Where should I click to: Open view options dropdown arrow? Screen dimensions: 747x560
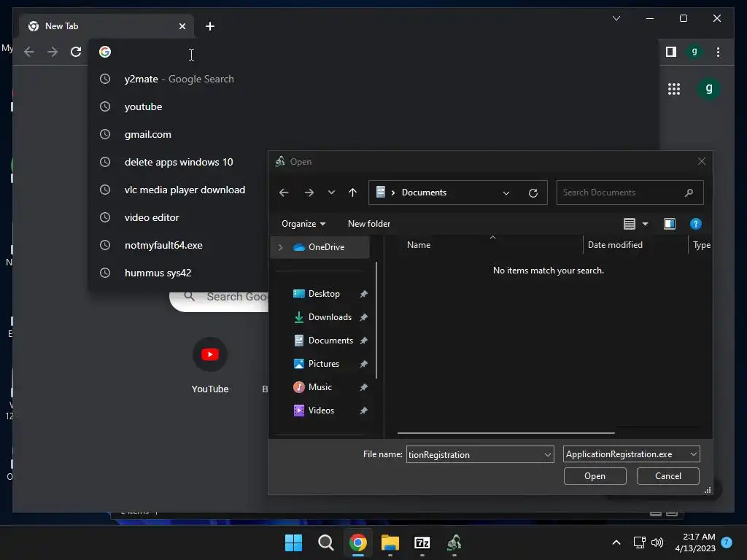[645, 224]
